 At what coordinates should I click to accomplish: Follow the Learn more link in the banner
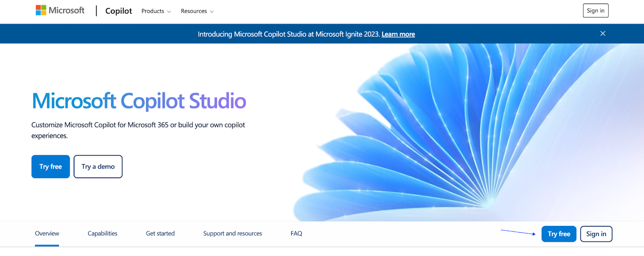[398, 34]
